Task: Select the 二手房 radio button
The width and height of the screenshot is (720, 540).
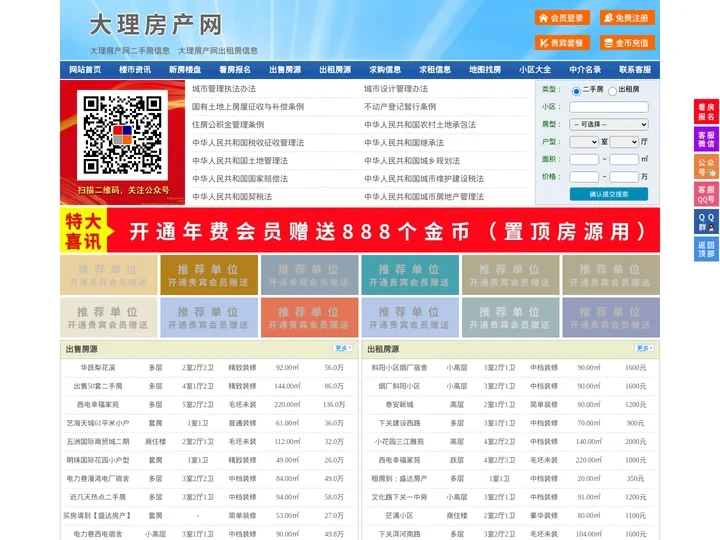Action: pyautogui.click(x=576, y=91)
